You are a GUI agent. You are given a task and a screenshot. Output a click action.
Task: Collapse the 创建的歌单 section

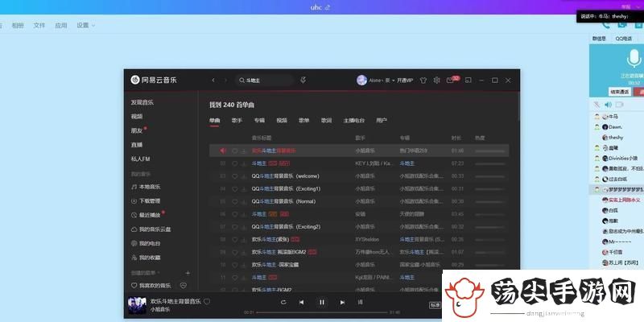pyautogui.click(x=146, y=273)
